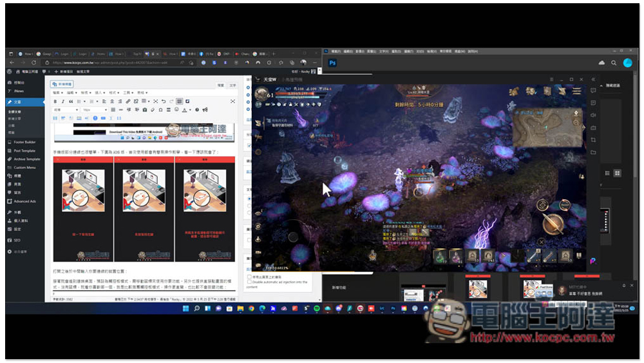Click the WordPress logo in admin bar
The width and height of the screenshot is (644, 363).
(x=10, y=72)
